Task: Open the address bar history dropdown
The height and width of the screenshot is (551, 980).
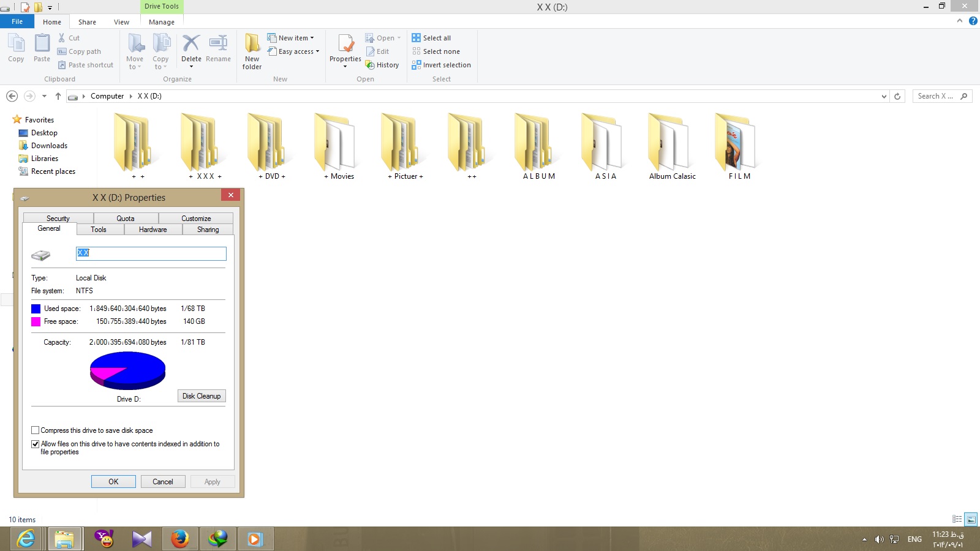Action: 883,96
